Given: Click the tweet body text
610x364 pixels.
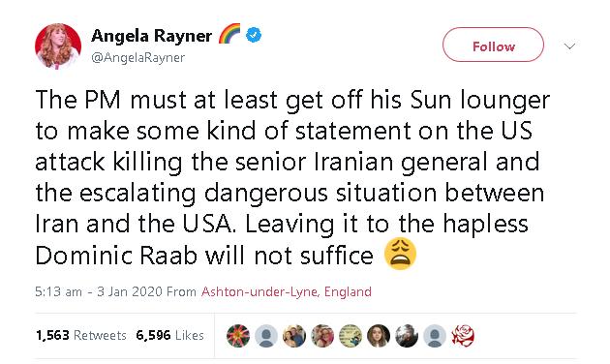Looking at the screenshot, I should coord(291,178).
